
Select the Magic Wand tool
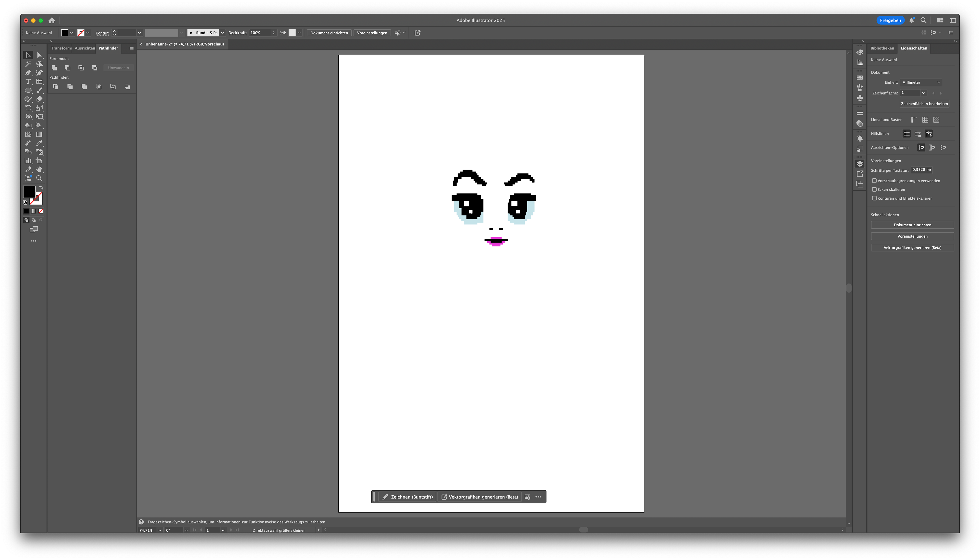(x=28, y=64)
